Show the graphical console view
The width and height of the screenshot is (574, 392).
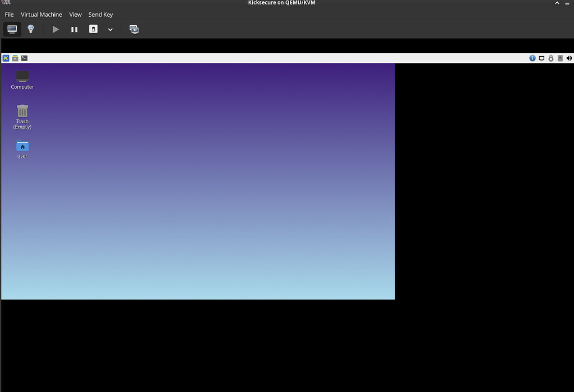[12, 29]
